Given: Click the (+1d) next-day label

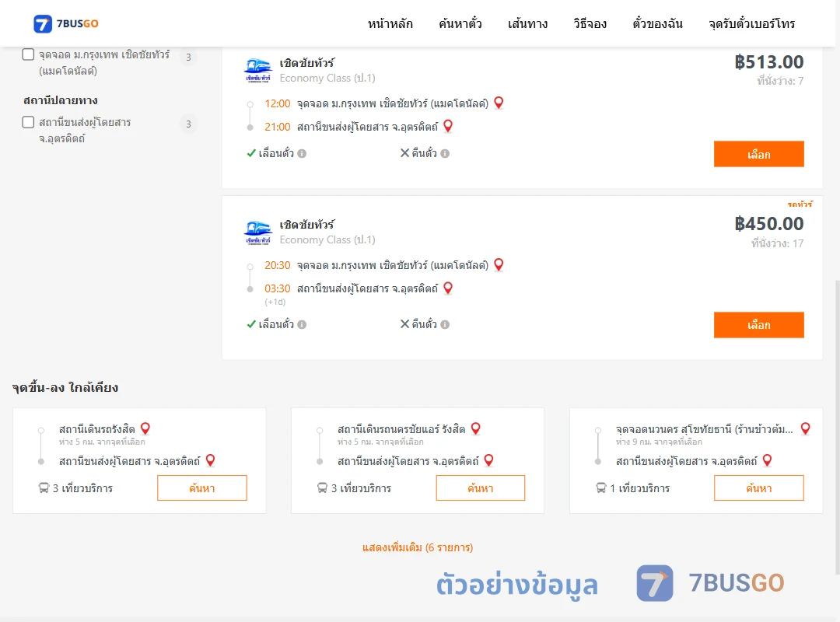Looking at the screenshot, I should [275, 302].
